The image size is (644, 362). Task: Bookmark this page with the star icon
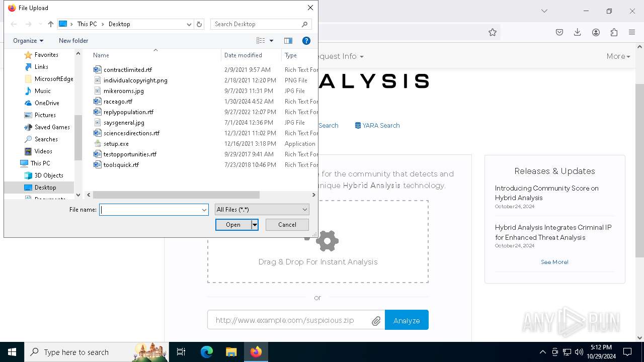pyautogui.click(x=493, y=32)
